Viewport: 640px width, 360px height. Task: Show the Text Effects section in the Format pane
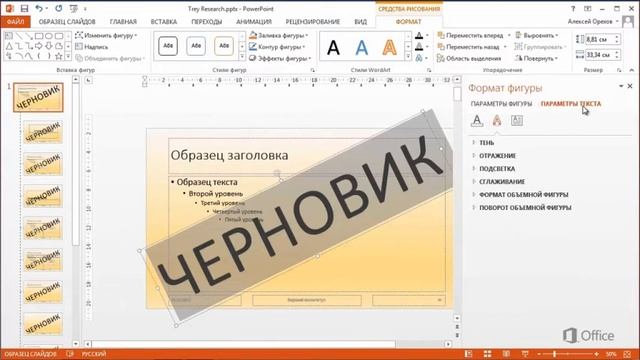497,120
